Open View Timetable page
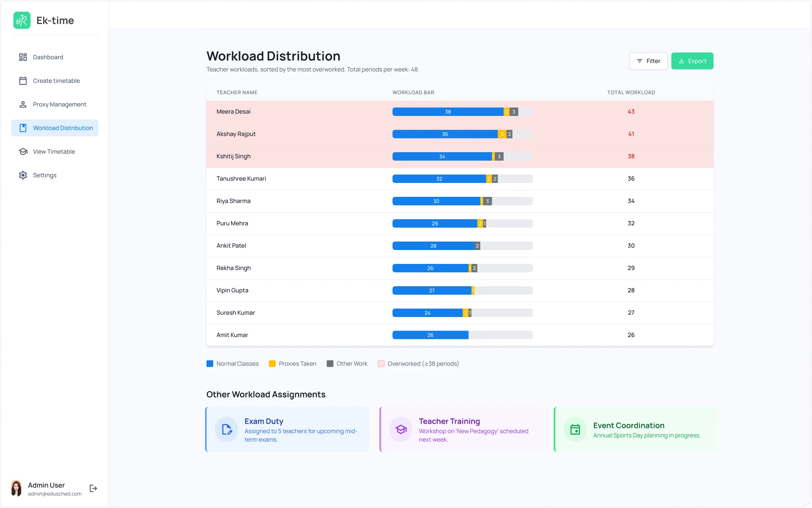 coord(55,152)
